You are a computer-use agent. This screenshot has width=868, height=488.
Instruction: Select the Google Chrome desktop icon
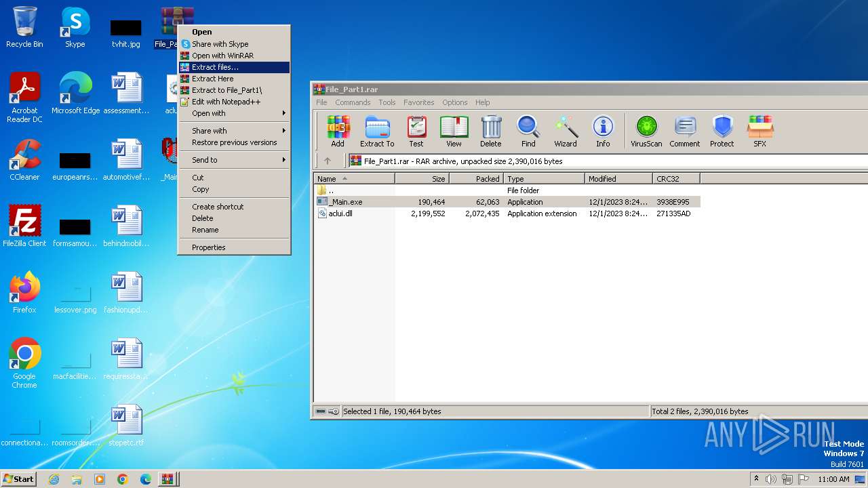click(24, 363)
